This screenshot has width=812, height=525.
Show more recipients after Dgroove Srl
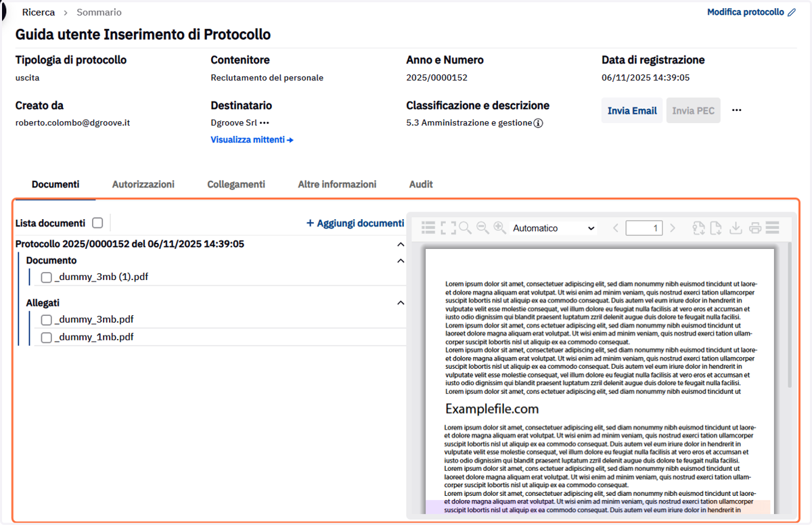tap(265, 123)
